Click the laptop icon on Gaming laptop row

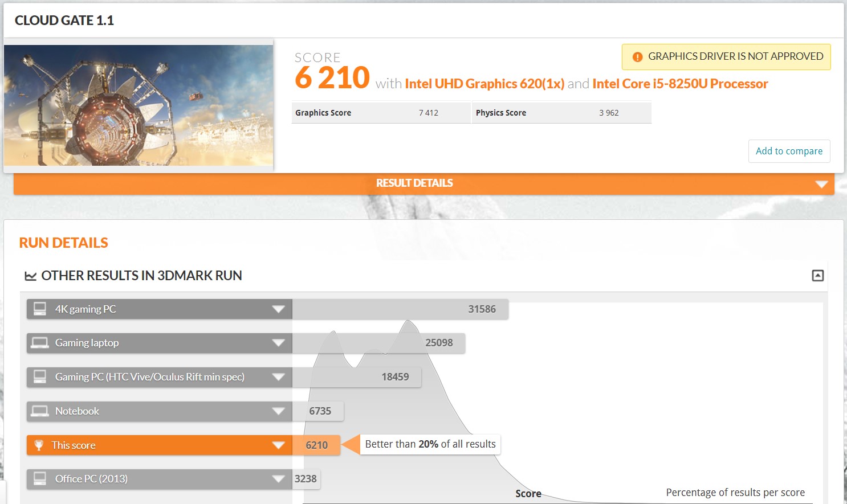[40, 343]
